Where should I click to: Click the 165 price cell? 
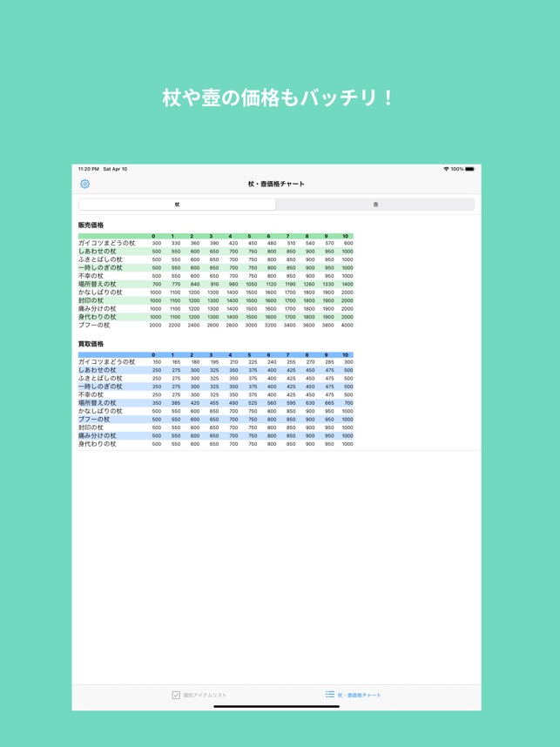[176, 362]
